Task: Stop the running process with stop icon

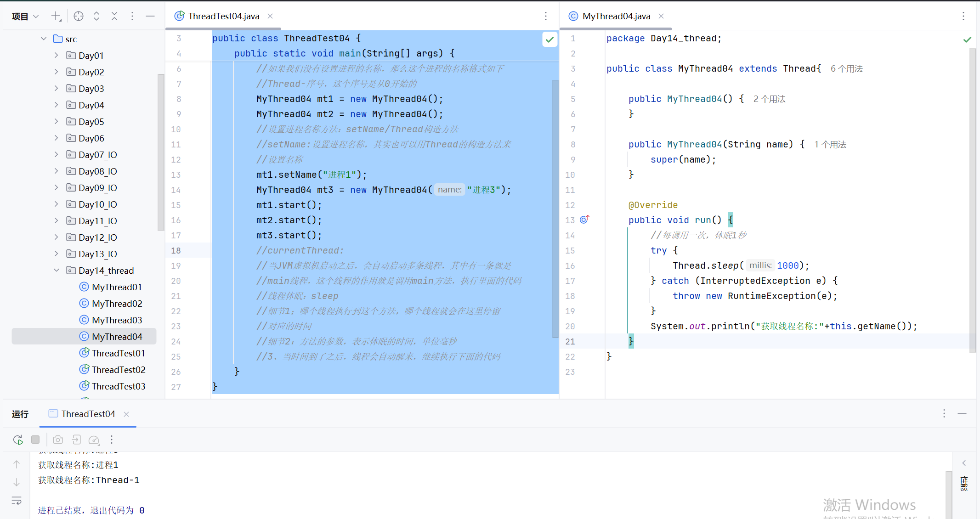Action: 35,440
